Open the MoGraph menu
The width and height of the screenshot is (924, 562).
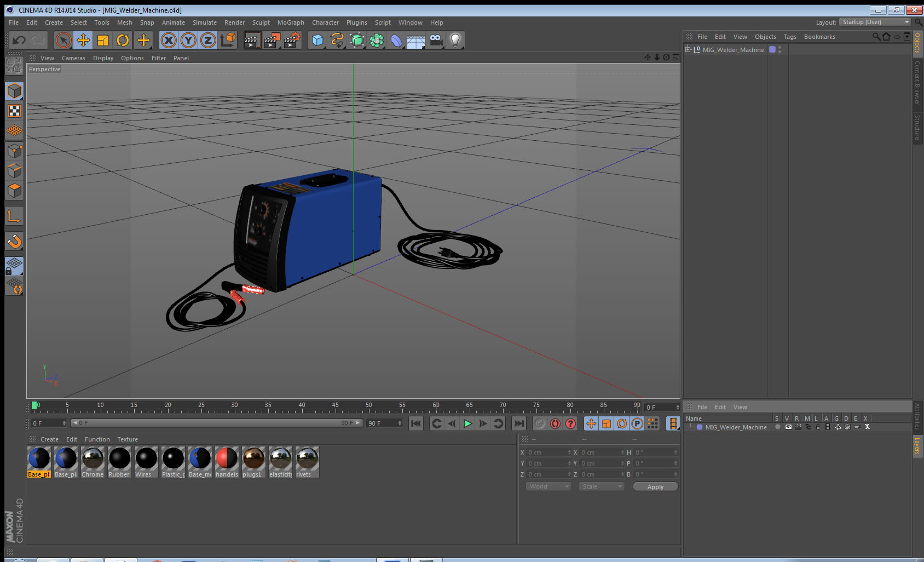[x=291, y=22]
